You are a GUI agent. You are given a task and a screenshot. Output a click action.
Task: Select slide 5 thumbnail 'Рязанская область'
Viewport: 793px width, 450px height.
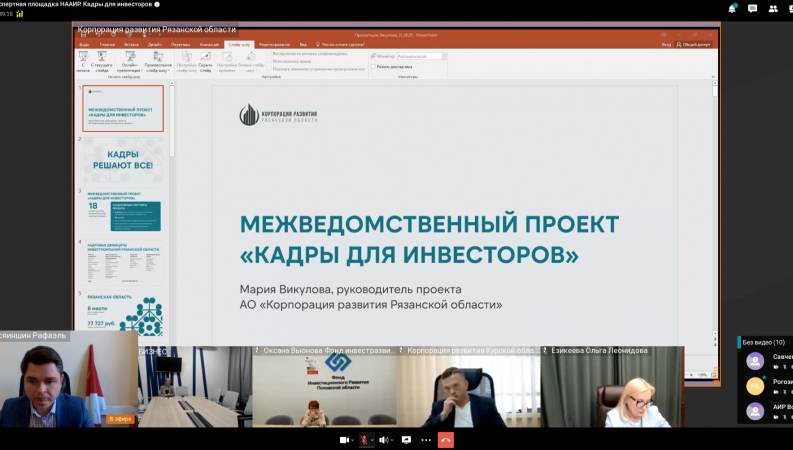click(x=123, y=313)
